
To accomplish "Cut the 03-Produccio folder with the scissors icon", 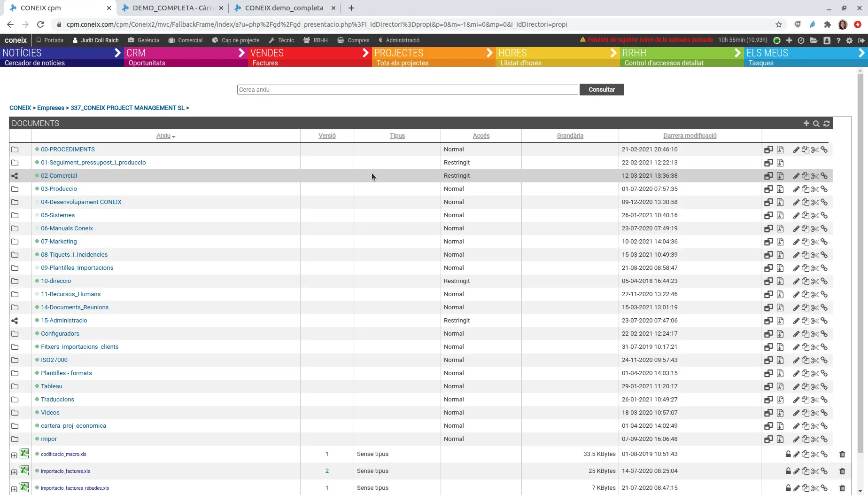I will [x=815, y=189].
